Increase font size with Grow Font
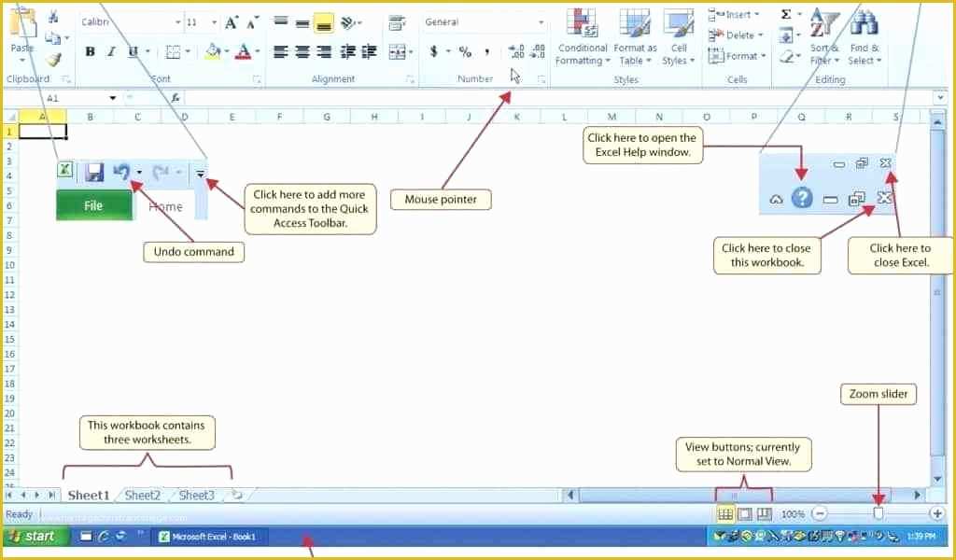The width and height of the screenshot is (956, 560). tap(232, 22)
